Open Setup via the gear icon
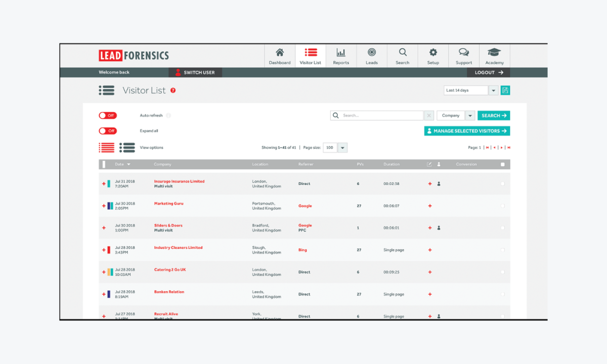Screen dimensions: 607x364 [433, 56]
